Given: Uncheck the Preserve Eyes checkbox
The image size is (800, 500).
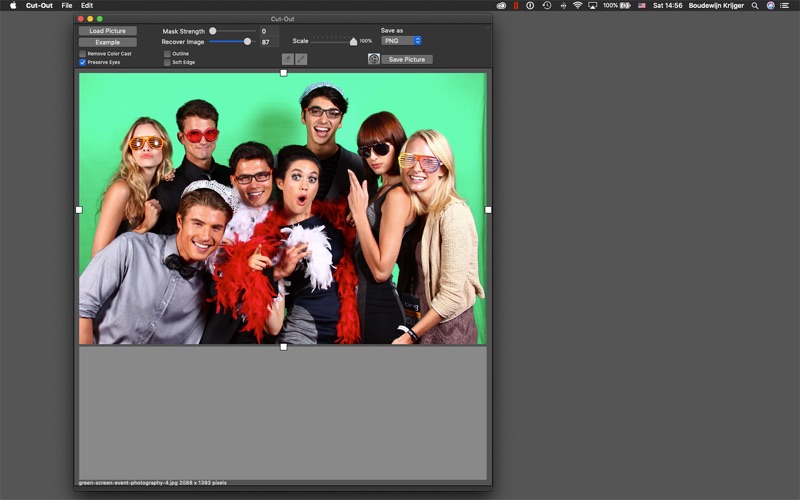Looking at the screenshot, I should pyautogui.click(x=83, y=62).
